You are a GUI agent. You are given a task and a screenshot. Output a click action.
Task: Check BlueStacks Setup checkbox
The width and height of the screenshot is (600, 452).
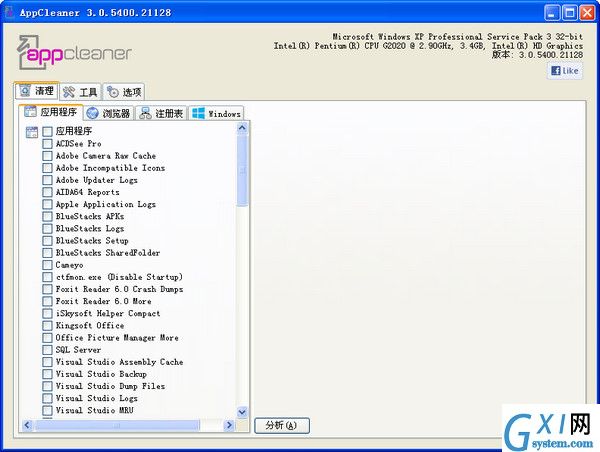tap(47, 241)
